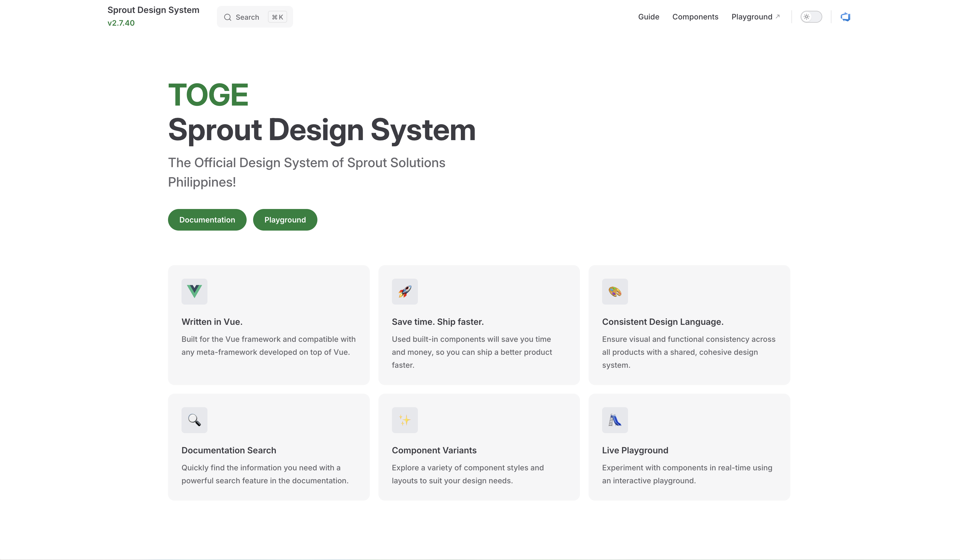The height and width of the screenshot is (560, 960).
Task: Click 'Quickly find the information' description
Action: tap(265, 474)
